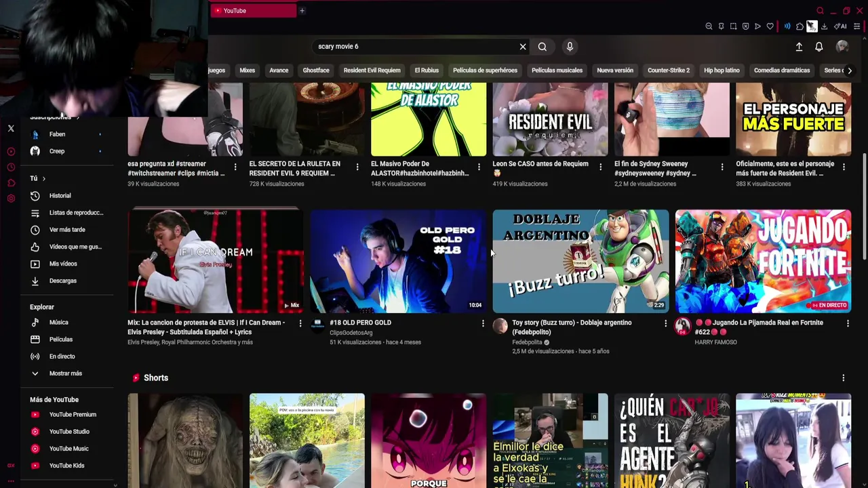868x488 pixels.
Task: Open the AI assistant toolbar button
Action: [840, 26]
